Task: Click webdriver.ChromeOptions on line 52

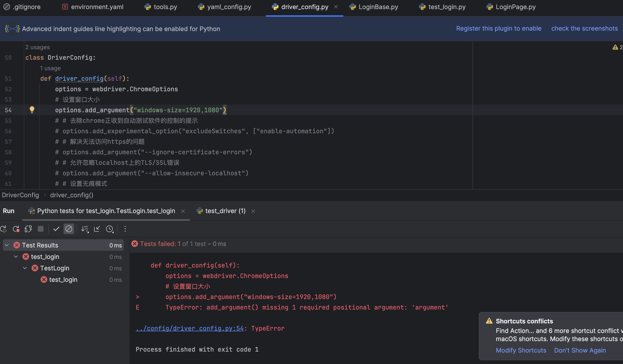Action: pos(135,89)
